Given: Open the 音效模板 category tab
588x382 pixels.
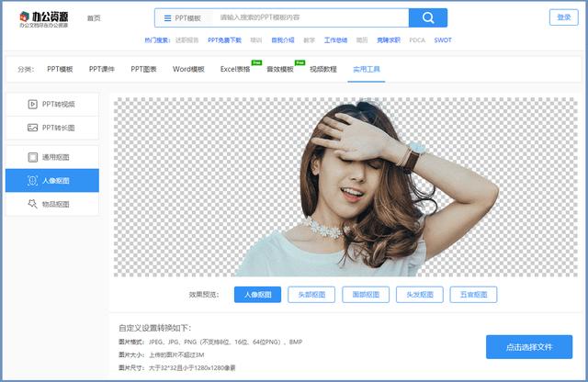Looking at the screenshot, I should point(280,69).
